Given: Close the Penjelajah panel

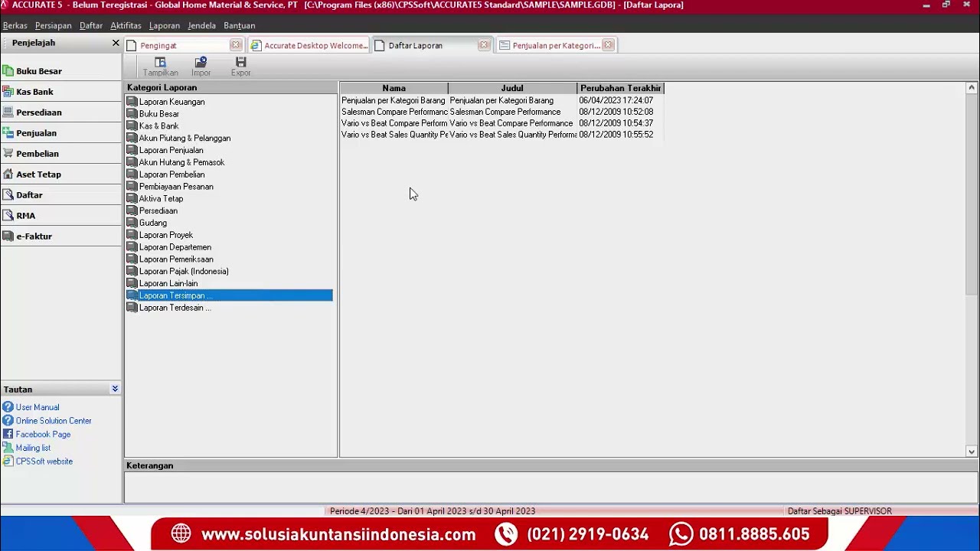Looking at the screenshot, I should 116,43.
